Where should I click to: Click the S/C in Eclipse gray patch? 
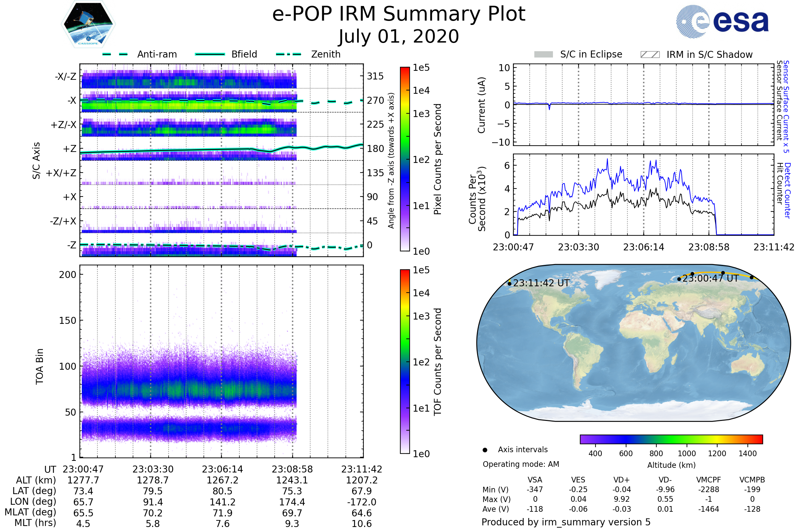543,55
